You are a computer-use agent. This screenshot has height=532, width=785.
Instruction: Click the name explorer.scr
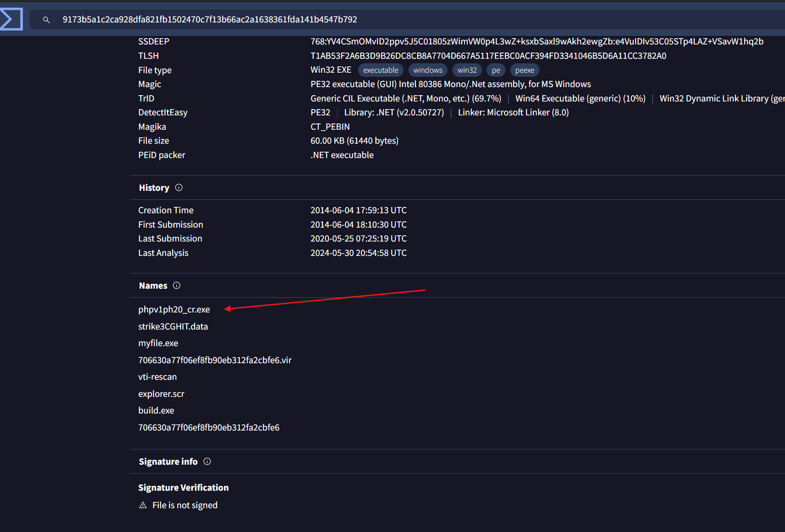tap(161, 394)
